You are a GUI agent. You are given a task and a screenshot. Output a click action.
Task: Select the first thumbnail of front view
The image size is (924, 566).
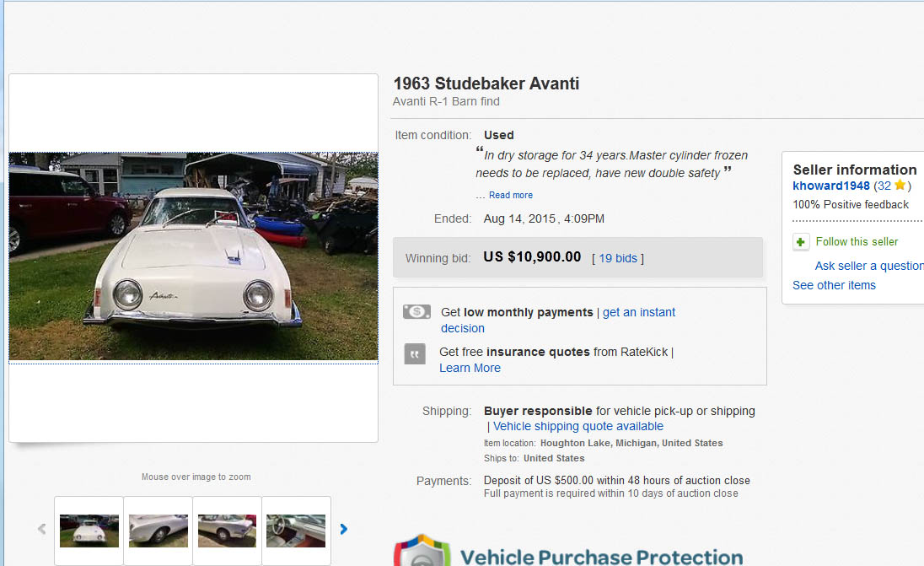click(x=89, y=531)
